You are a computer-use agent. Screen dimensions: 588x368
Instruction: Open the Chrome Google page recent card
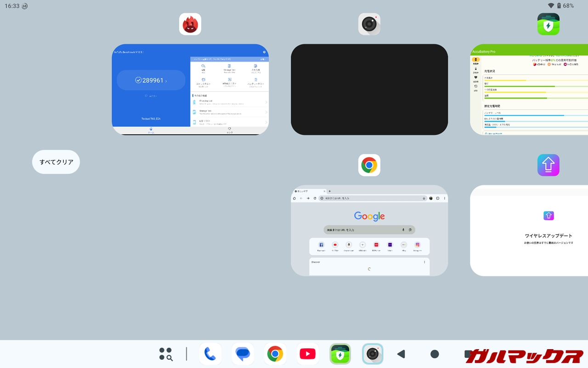point(369,230)
